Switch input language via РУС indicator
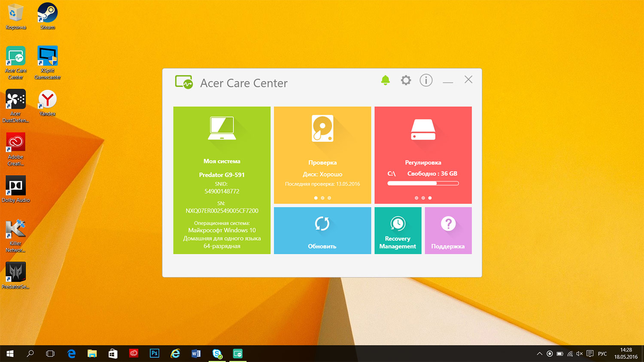 point(602,354)
